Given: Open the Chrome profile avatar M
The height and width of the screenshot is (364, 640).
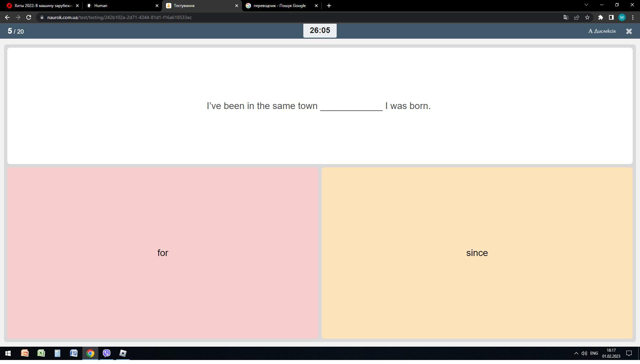Looking at the screenshot, I should click(x=622, y=17).
